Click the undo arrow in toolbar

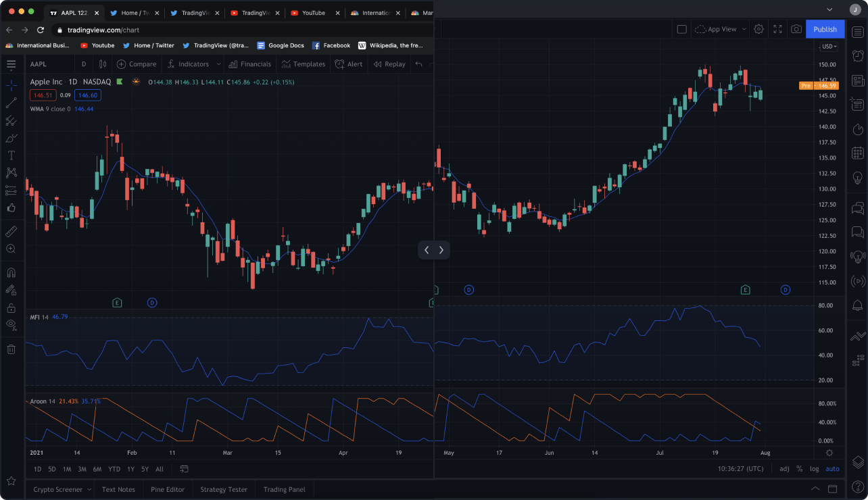(x=419, y=64)
